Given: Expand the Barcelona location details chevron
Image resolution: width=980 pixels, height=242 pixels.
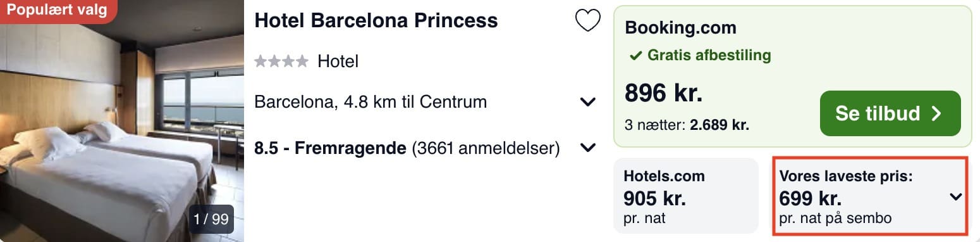Looking at the screenshot, I should coord(587,102).
